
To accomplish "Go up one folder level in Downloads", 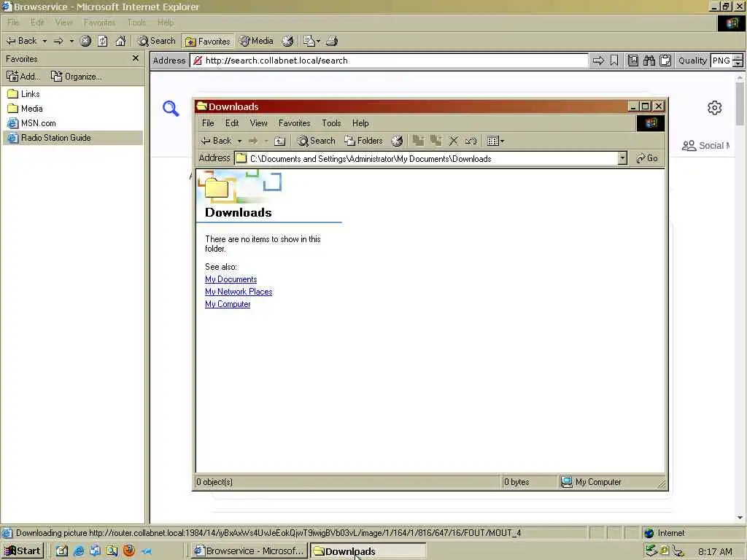I will click(x=280, y=141).
